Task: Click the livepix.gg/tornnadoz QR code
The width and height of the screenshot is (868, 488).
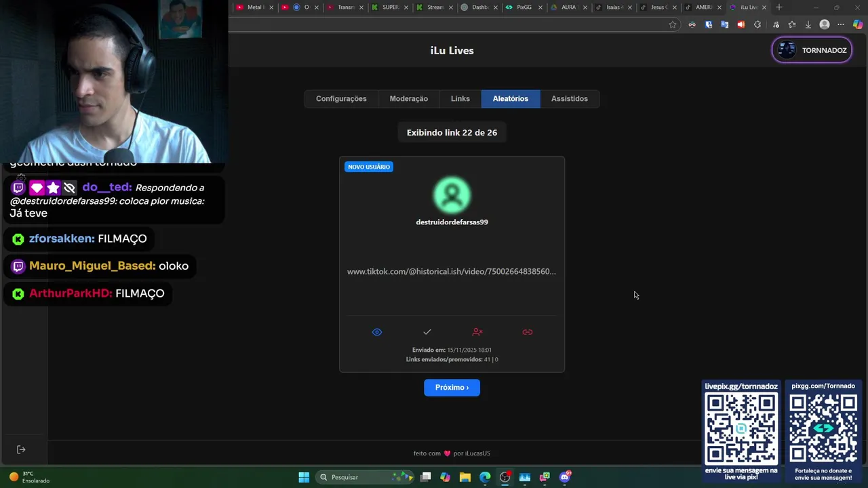Action: pyautogui.click(x=741, y=429)
